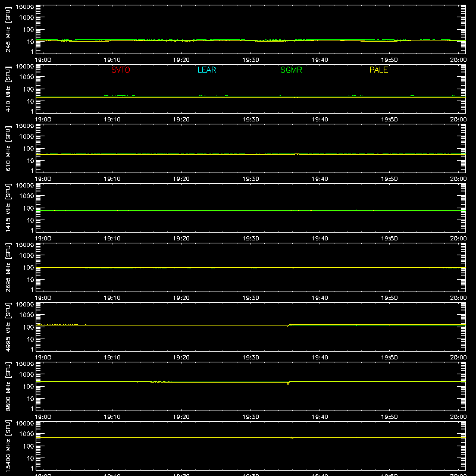Image resolution: width=476 pixels, height=476 pixels.
Task: Click the 10 y-axis value of 1415 MHz plot
Action: pos(30,220)
